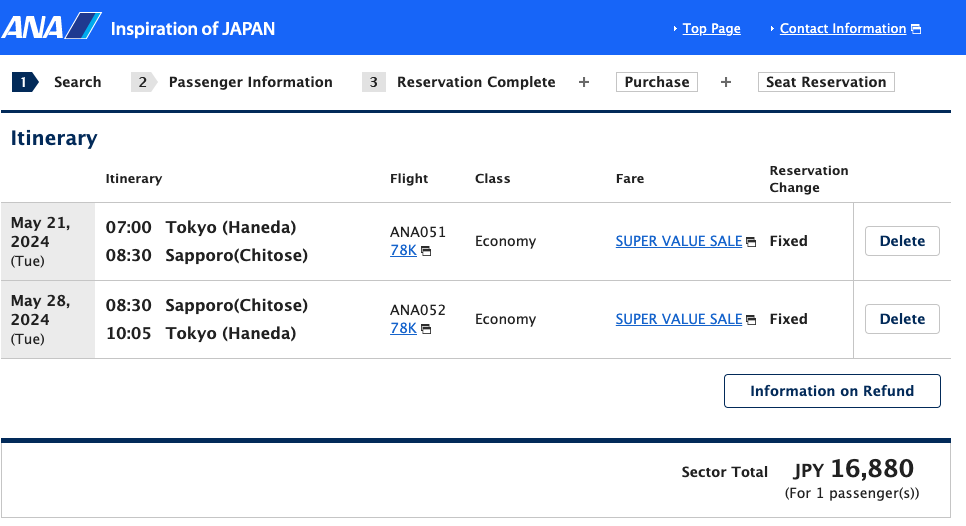This screenshot has height=526, width=966.
Task: Delete the May 28 Sapporo to Tokyo flight
Action: click(902, 319)
